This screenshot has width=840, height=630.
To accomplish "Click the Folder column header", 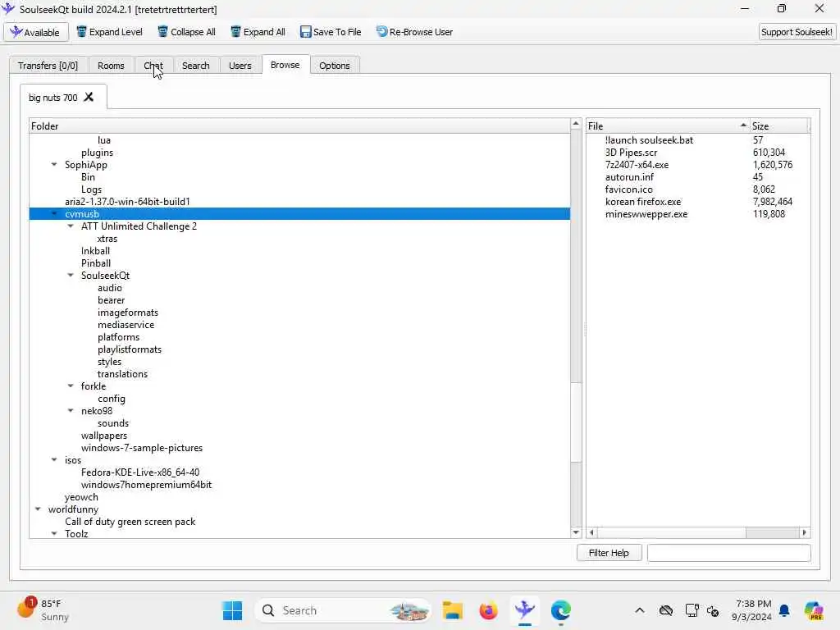I will click(299, 126).
